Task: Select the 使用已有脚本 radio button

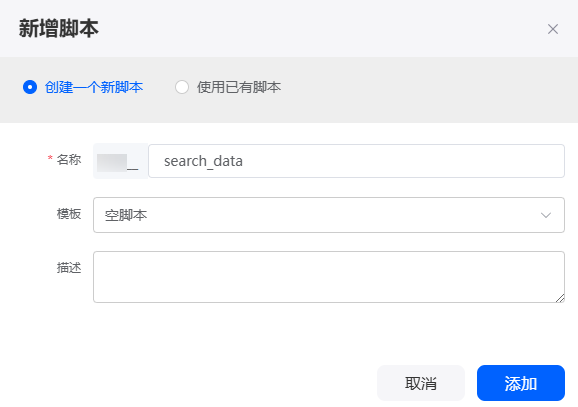Action: coord(182,87)
